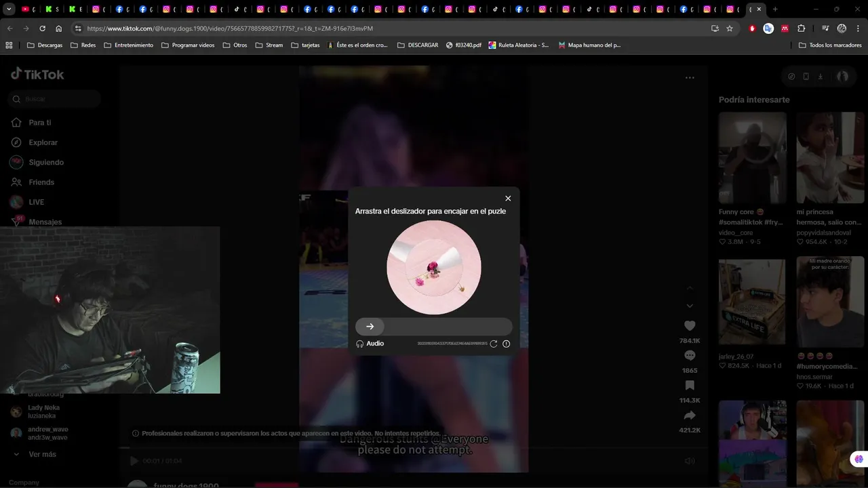Click the download desktop app icon
Screen dimensions: 868x488
coord(821,77)
